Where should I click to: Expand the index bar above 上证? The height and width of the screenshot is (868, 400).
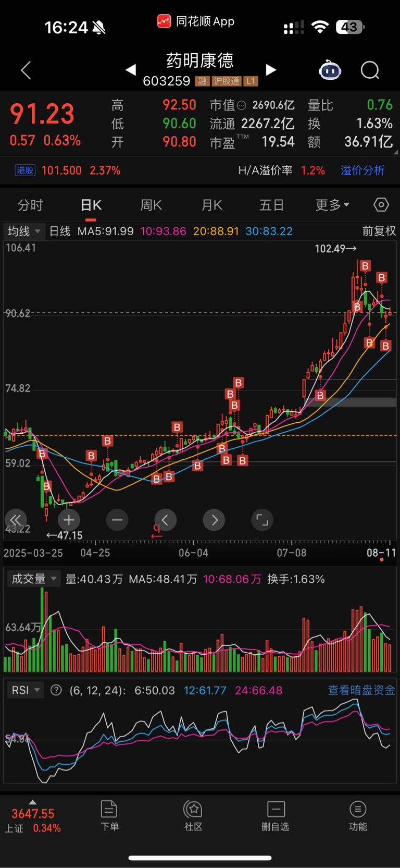pos(33,802)
